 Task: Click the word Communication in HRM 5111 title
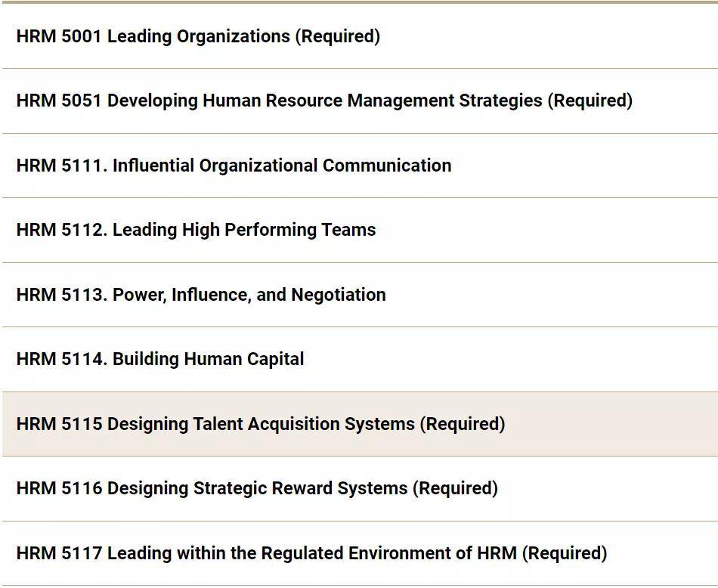coord(387,166)
